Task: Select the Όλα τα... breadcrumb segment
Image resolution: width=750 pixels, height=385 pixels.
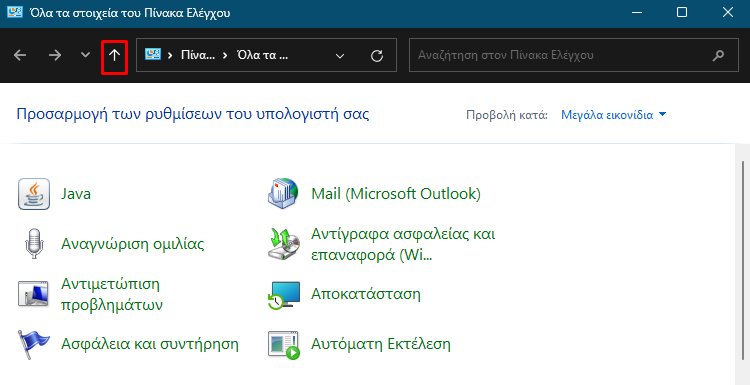Action: pos(263,55)
